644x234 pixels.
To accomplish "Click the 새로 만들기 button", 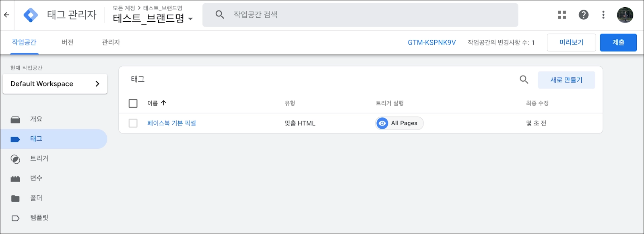I will [566, 80].
